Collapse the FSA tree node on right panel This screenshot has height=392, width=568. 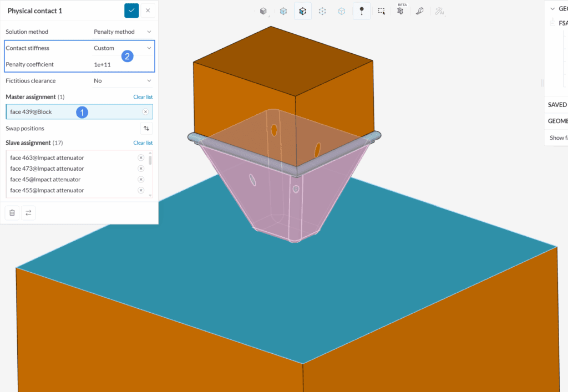tap(552, 23)
